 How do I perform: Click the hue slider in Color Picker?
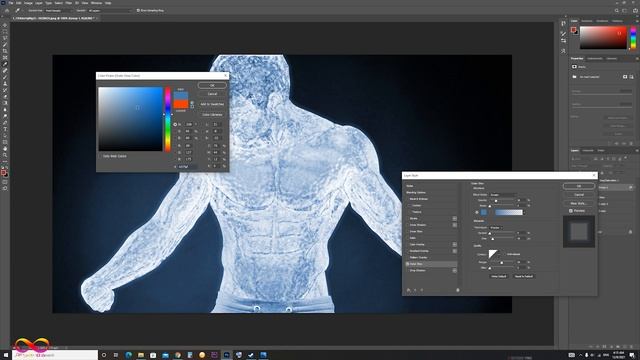tap(168, 119)
